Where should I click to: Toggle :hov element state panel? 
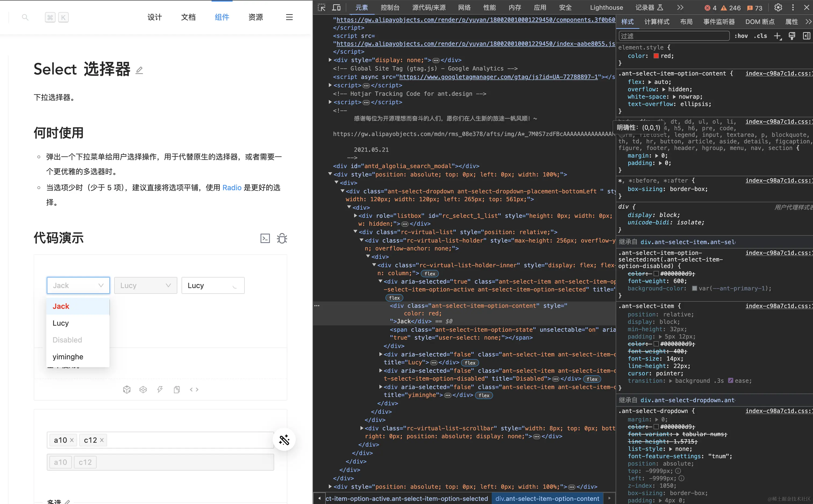point(741,36)
